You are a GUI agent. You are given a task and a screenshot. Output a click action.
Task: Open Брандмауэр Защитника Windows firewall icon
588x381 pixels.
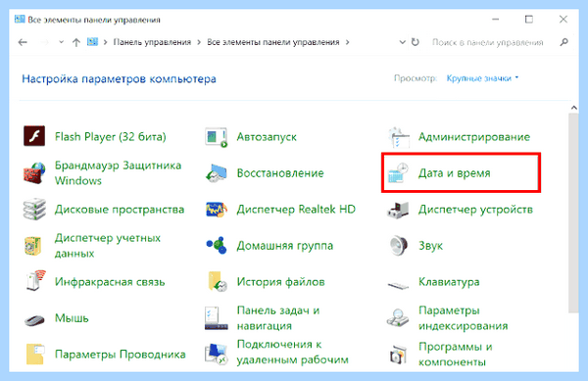34,173
